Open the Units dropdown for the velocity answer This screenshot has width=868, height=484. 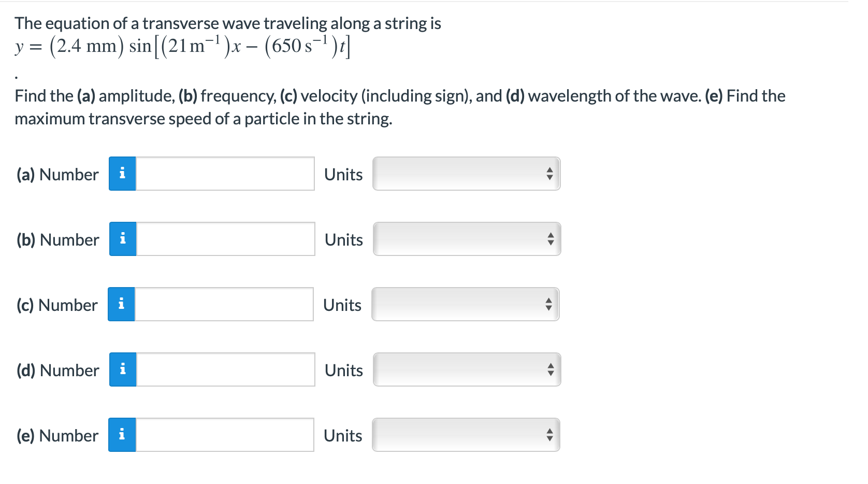[x=465, y=305]
